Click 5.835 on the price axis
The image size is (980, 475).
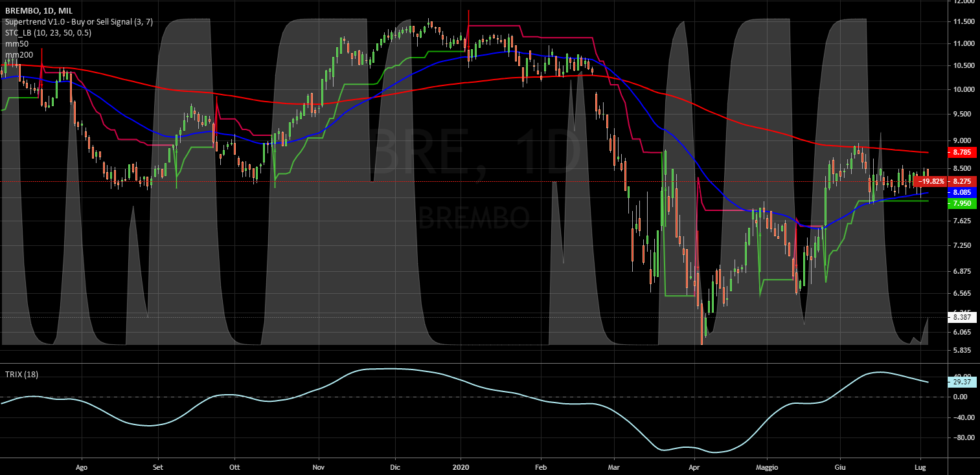point(962,350)
